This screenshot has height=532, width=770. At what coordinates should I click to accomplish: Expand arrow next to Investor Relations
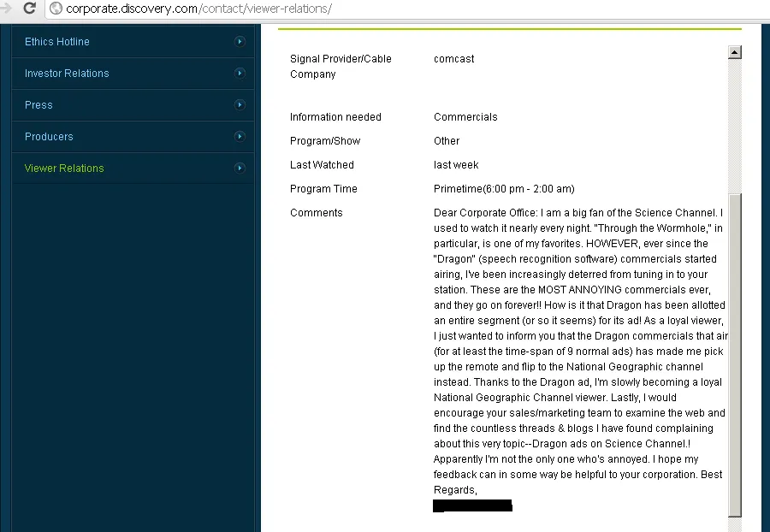(x=240, y=73)
